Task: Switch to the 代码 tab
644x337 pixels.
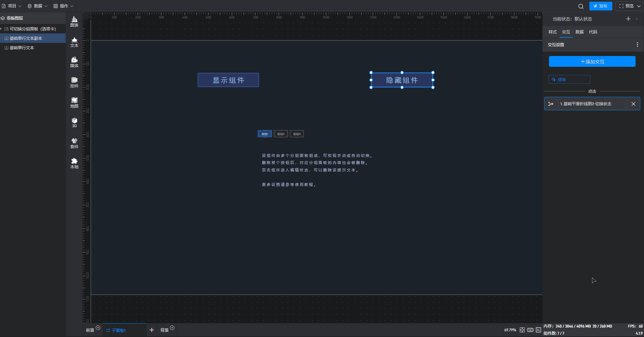Action: click(593, 32)
